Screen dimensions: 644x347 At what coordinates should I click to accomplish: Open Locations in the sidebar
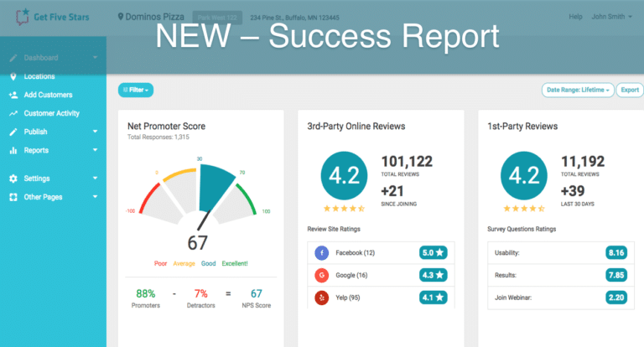[x=39, y=76]
